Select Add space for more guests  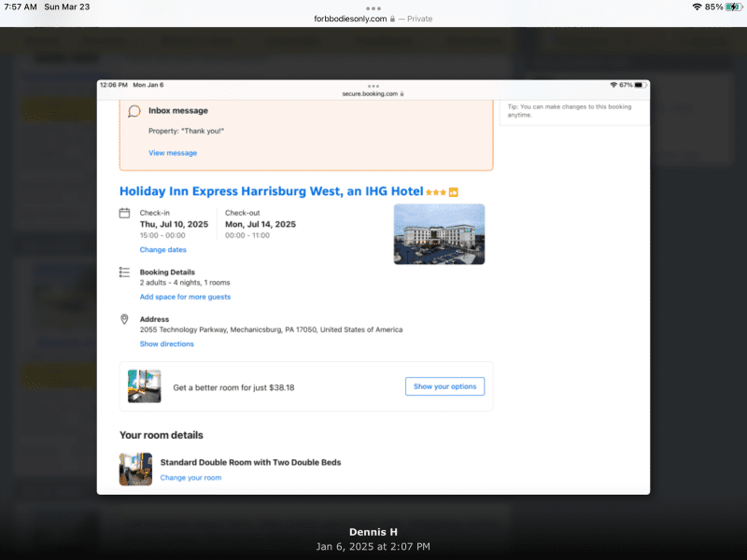coord(185,297)
